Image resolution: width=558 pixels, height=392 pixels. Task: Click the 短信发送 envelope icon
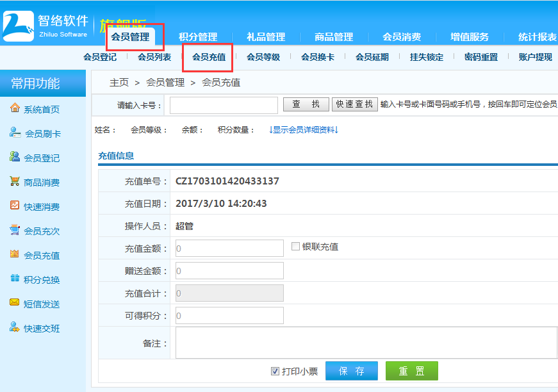pyautogui.click(x=15, y=304)
